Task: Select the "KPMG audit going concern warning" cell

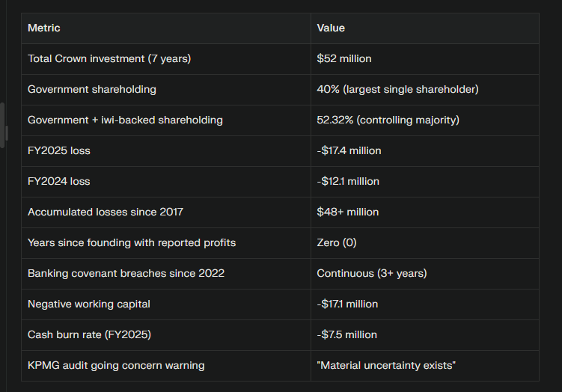Action: [116, 365]
